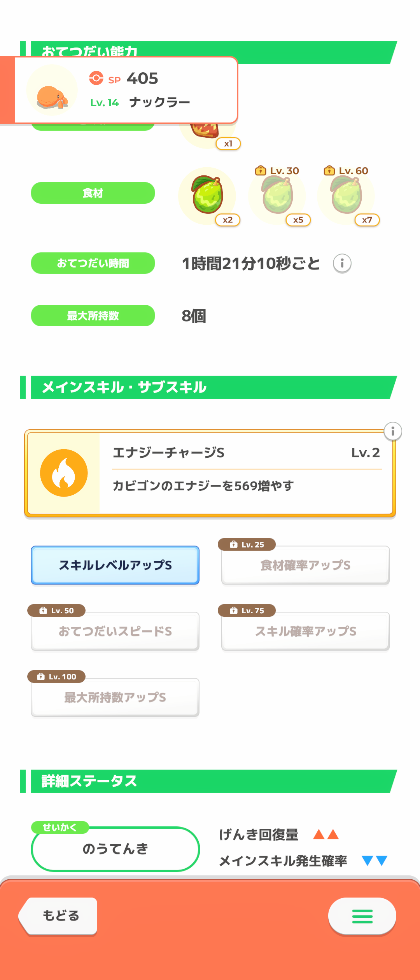Tap the info icon beside helping time
The image size is (420, 980).
pyautogui.click(x=342, y=264)
